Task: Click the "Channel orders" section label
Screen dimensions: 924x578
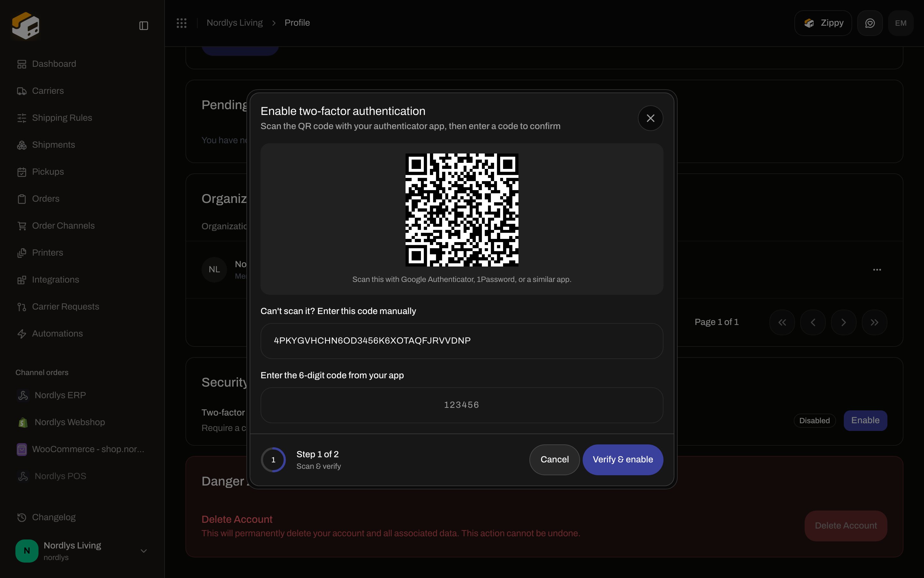Action: pyautogui.click(x=42, y=372)
